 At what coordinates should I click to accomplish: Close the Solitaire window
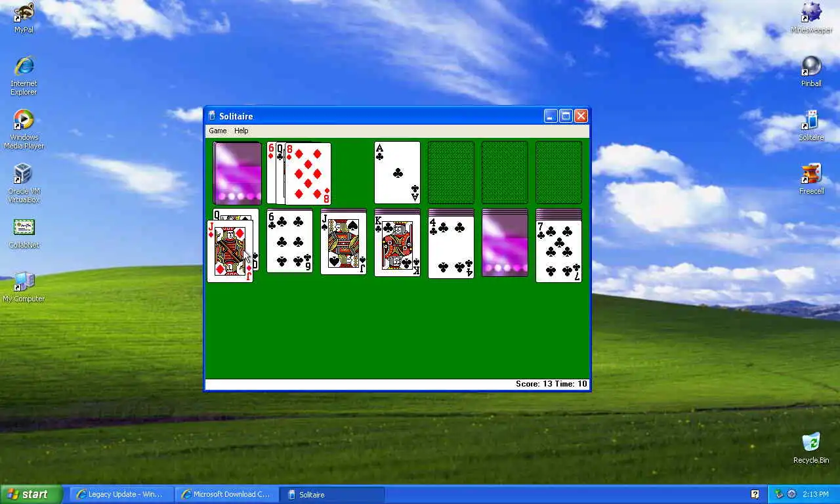click(581, 116)
